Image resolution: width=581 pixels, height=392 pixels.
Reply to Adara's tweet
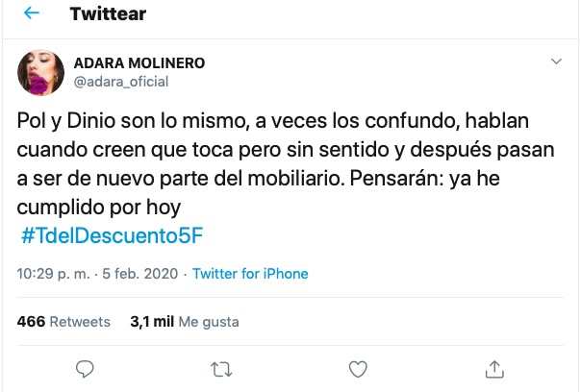84,368
